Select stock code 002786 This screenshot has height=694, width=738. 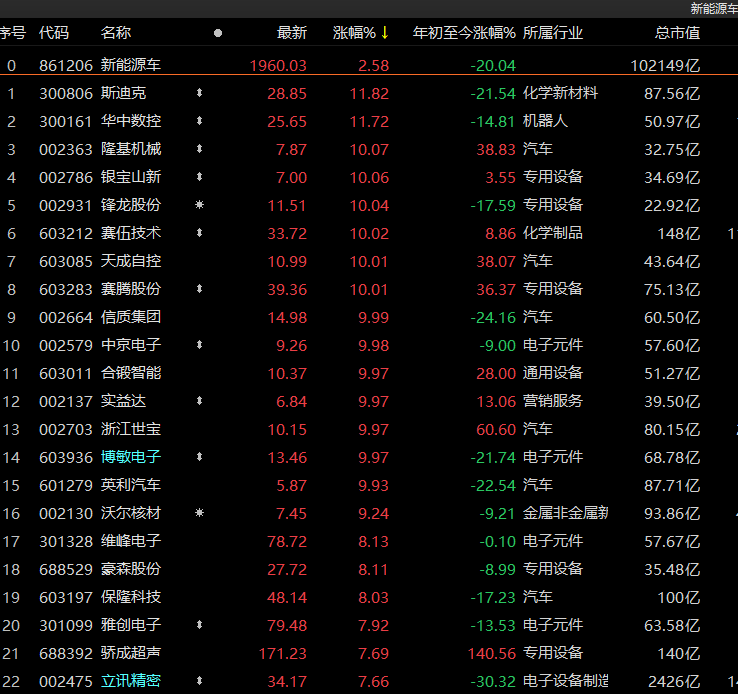(66, 177)
